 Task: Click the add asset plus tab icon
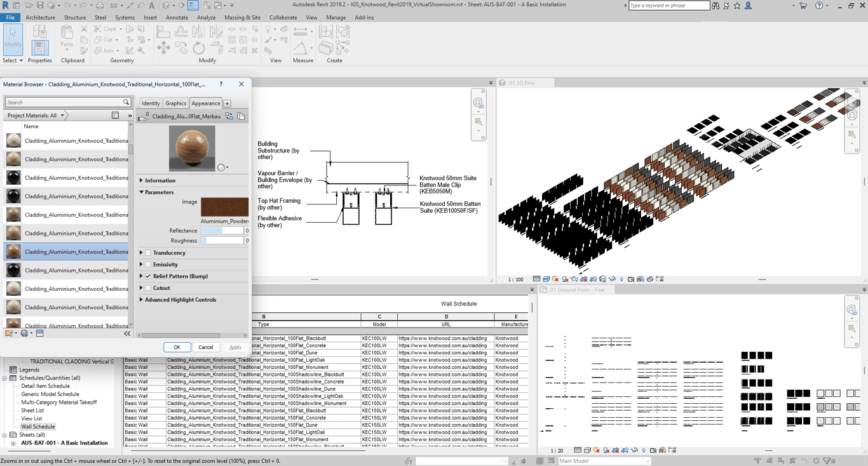pyautogui.click(x=227, y=103)
